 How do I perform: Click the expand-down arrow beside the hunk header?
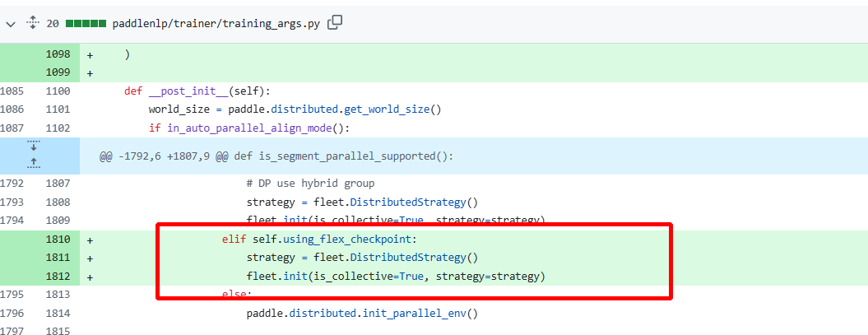(34, 147)
